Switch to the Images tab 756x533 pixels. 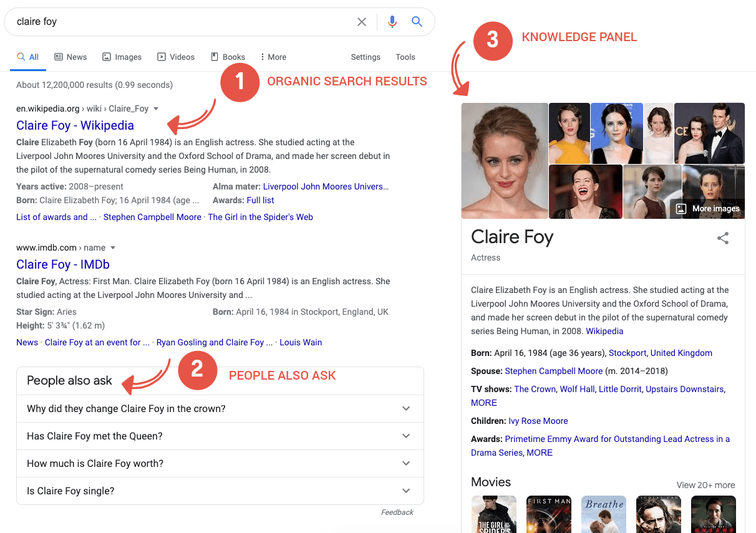tap(122, 57)
